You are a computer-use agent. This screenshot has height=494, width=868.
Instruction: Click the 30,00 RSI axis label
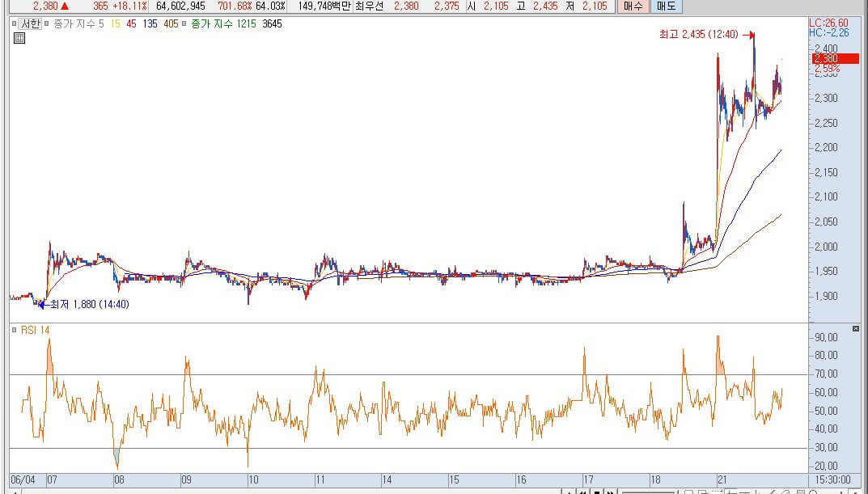pyautogui.click(x=826, y=447)
